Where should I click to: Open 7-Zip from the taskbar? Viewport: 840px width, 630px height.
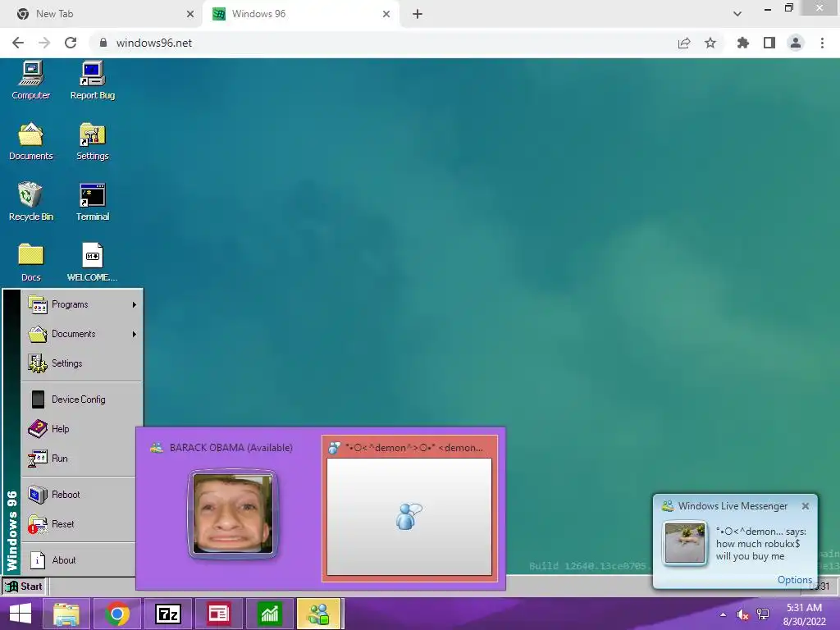click(x=167, y=614)
